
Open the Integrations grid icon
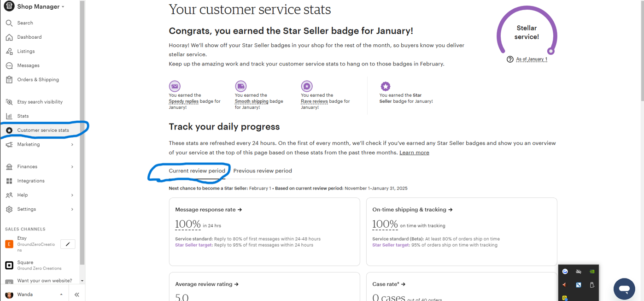tap(9, 181)
